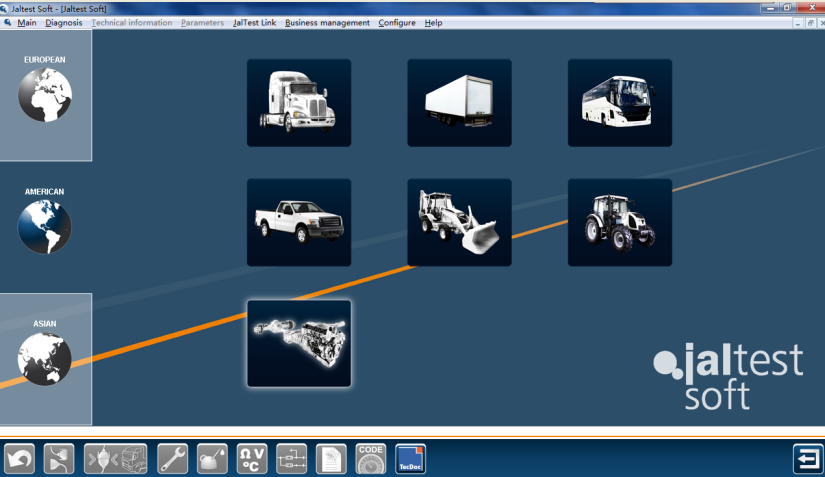825x477 pixels.
Task: Minimize the inner child window
Action: tap(798, 23)
